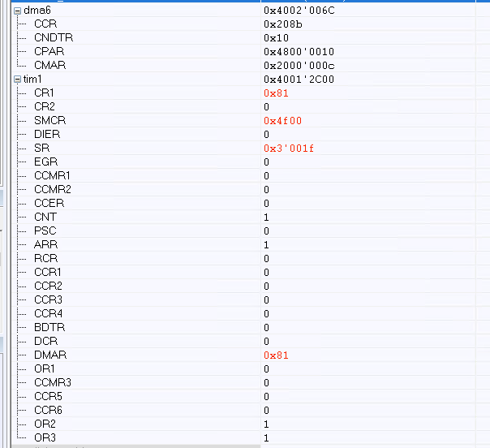This screenshot has height=448, width=490.
Task: Collapse the tim1 tree node
Action: [18, 80]
